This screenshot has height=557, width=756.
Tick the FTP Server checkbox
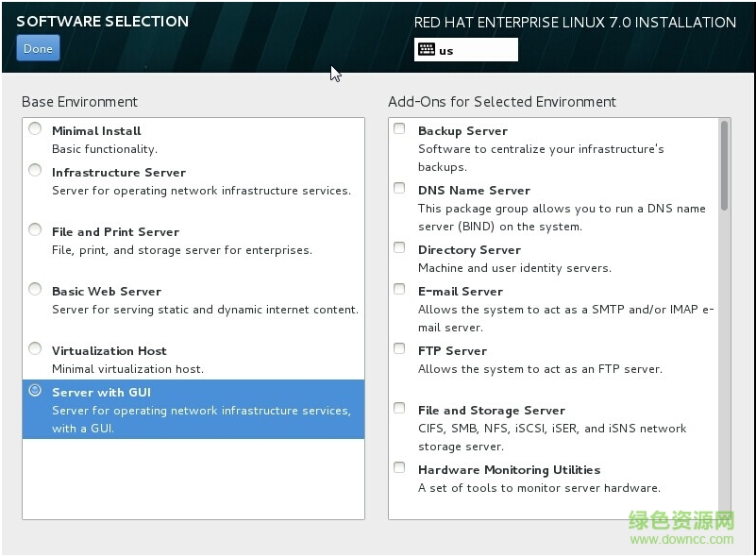(400, 349)
